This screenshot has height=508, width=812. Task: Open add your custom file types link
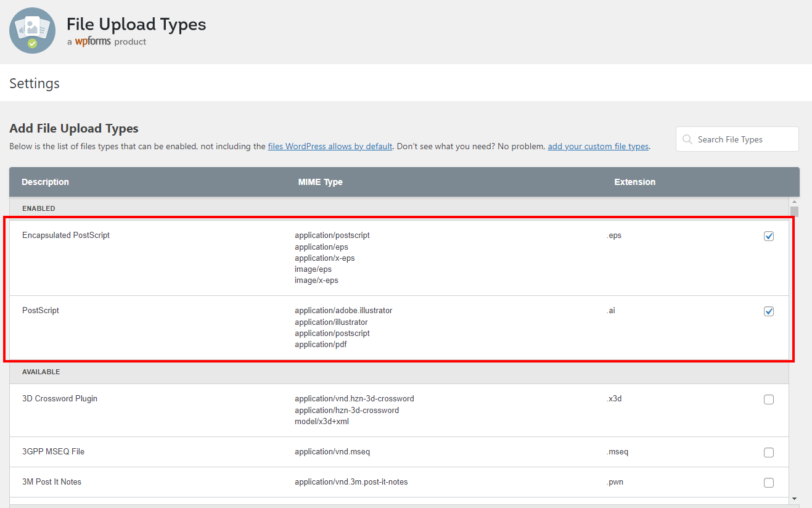(x=598, y=147)
